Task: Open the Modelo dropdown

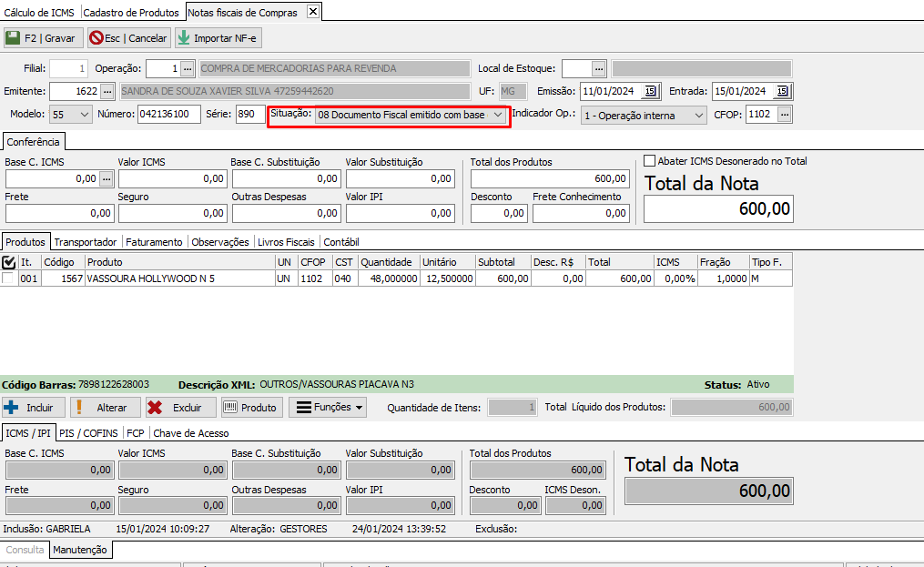Action: tap(85, 115)
